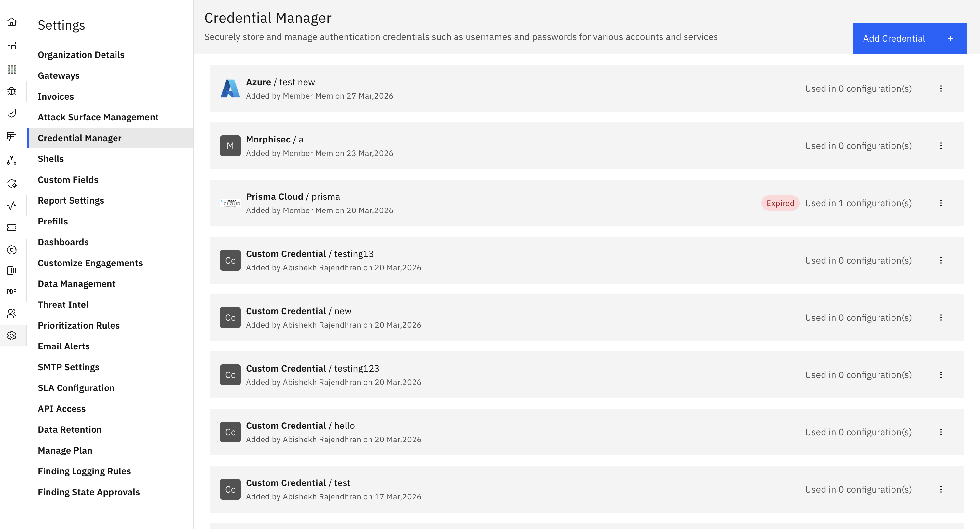Expand kebab menu for Custom Credential hello
The height and width of the screenshot is (529, 980).
pos(941,432)
